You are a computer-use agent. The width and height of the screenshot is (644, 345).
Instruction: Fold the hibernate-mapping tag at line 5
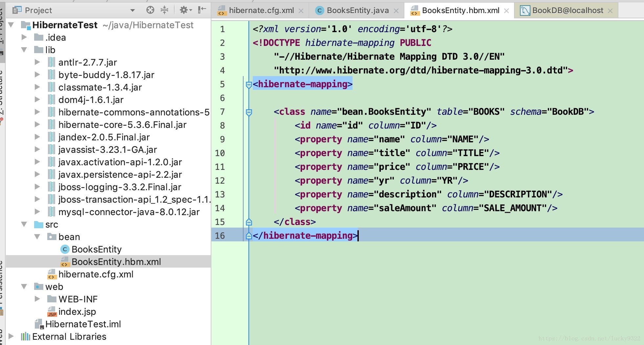tap(249, 85)
